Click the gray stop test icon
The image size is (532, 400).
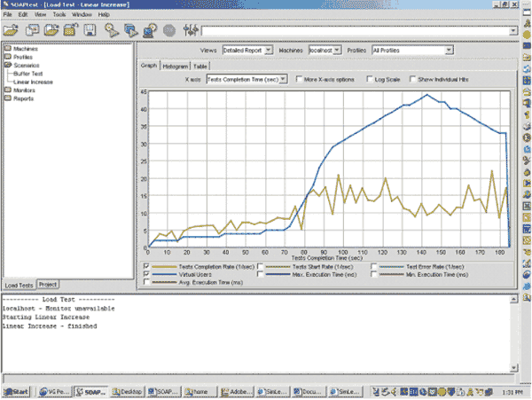tap(168, 30)
